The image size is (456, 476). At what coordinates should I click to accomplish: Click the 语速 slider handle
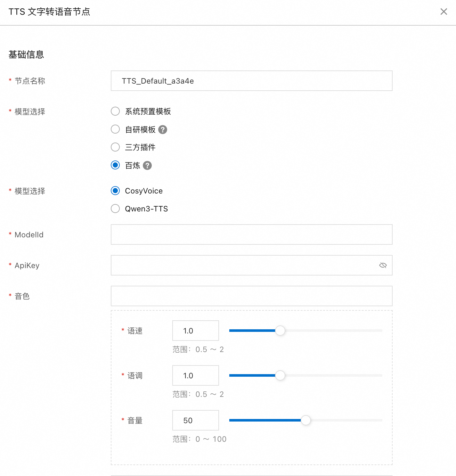point(280,331)
